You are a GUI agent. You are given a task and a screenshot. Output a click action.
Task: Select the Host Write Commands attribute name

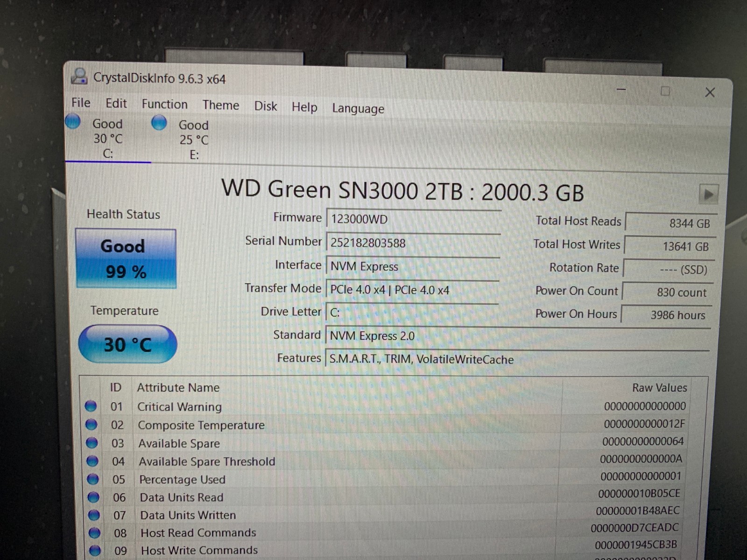199,551
